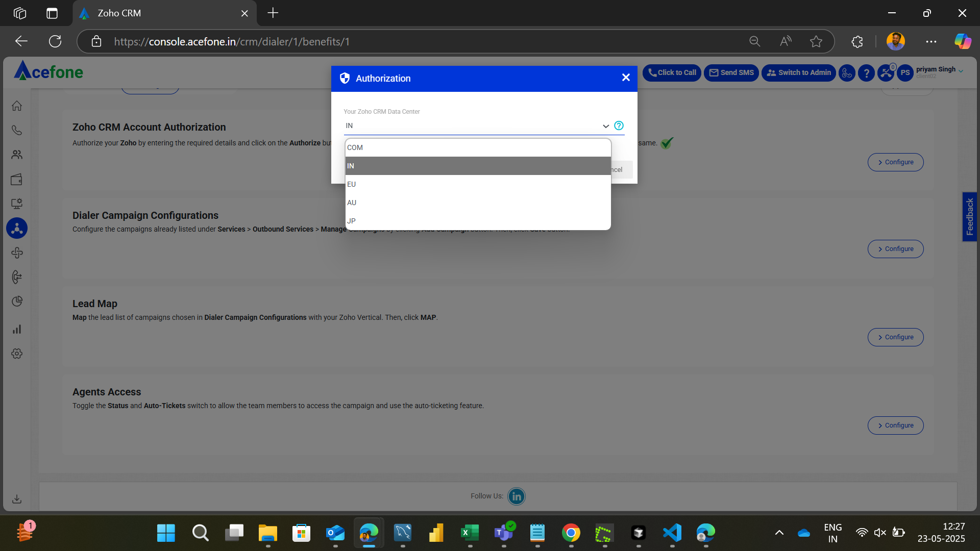Click the phone calls sidebar icon

click(x=17, y=130)
